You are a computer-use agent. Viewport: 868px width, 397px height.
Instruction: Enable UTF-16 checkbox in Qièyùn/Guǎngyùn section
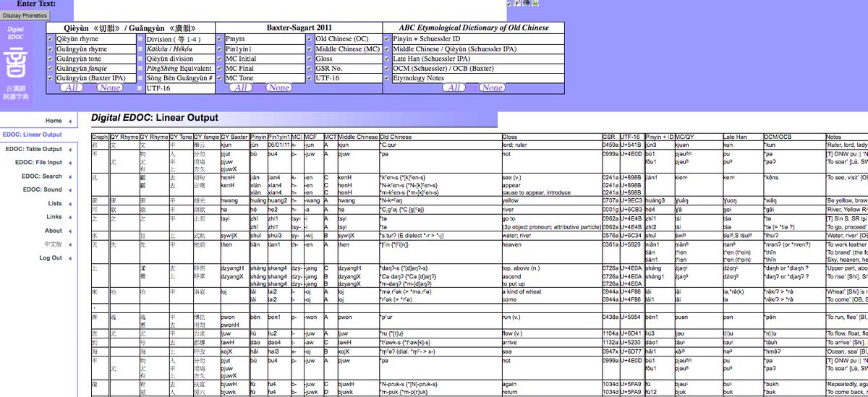(x=140, y=87)
